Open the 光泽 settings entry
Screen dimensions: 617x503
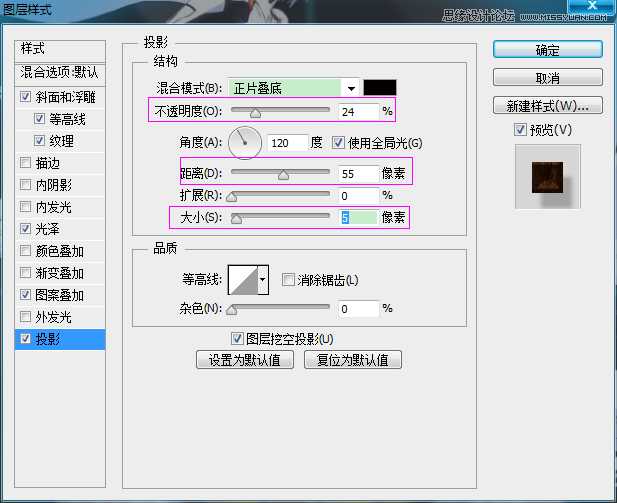click(x=48, y=229)
